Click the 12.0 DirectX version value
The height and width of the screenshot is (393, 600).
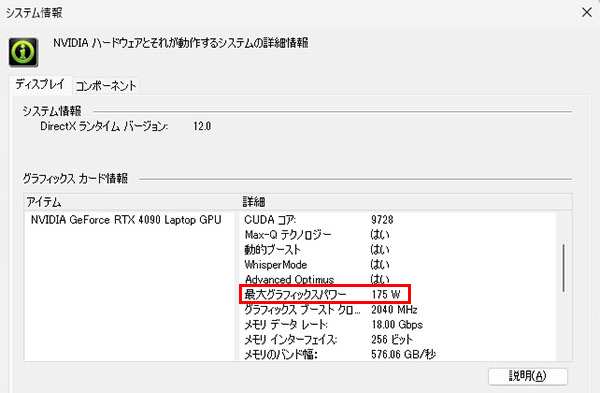(x=202, y=126)
